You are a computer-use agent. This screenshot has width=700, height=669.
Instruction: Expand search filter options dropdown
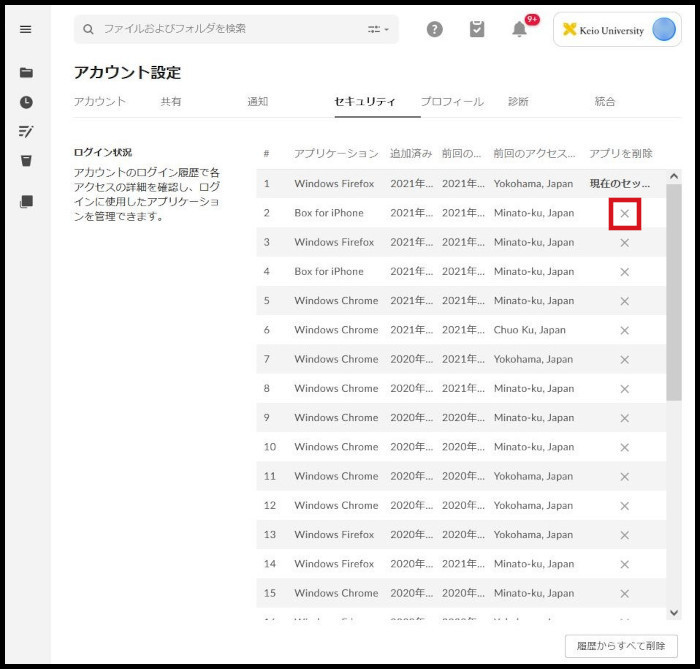[378, 30]
